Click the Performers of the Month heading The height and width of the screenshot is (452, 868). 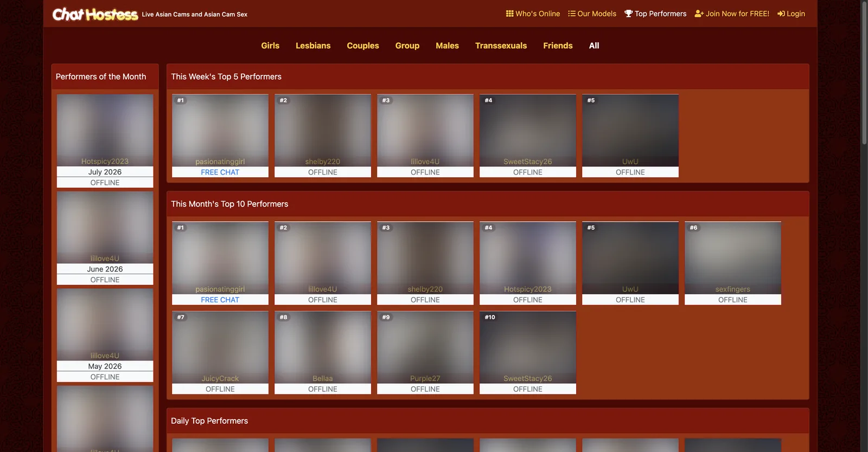[x=101, y=76]
